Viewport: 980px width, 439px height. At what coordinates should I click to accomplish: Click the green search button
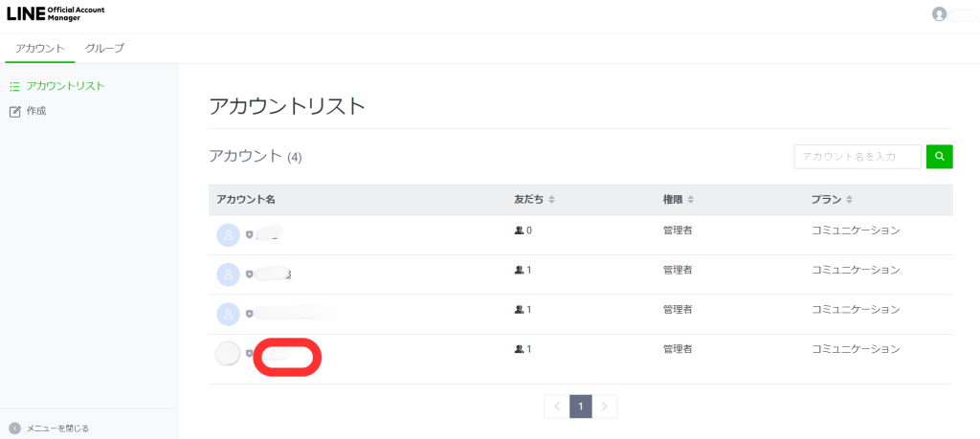pyautogui.click(x=940, y=157)
